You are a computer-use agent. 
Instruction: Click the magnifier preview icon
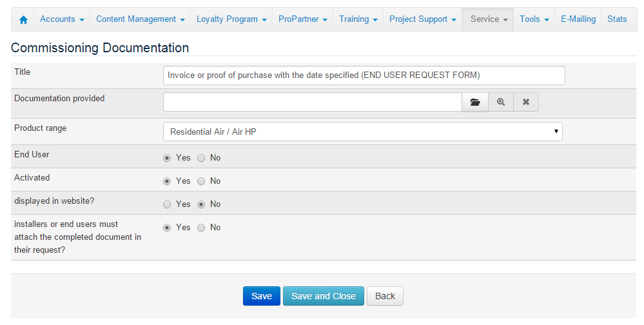click(x=501, y=102)
